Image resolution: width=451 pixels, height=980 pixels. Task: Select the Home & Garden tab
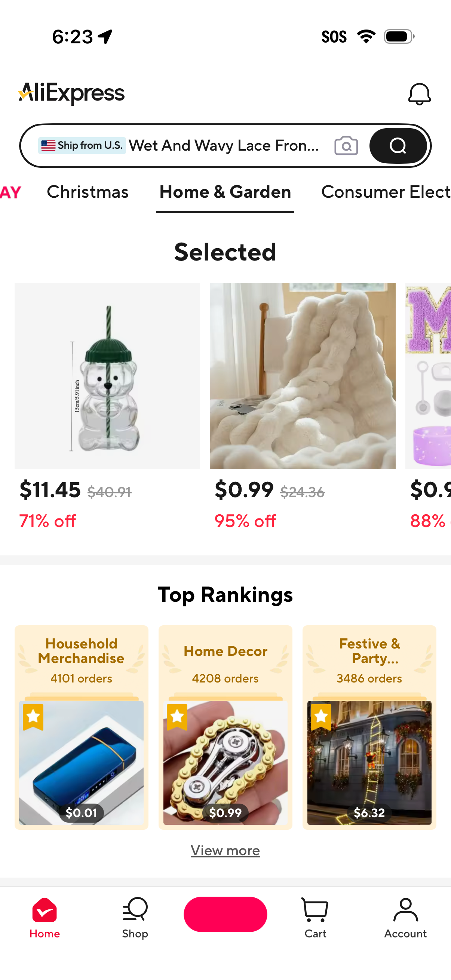click(x=225, y=192)
